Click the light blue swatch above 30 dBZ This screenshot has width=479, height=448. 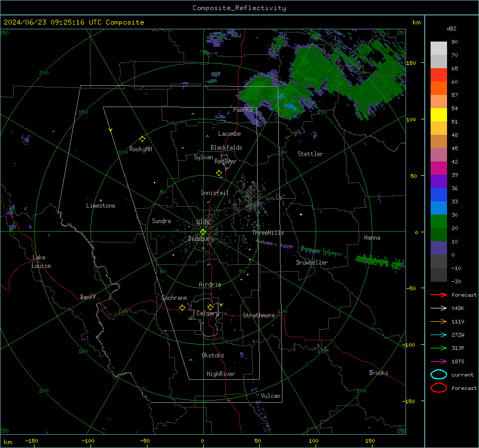point(439,208)
